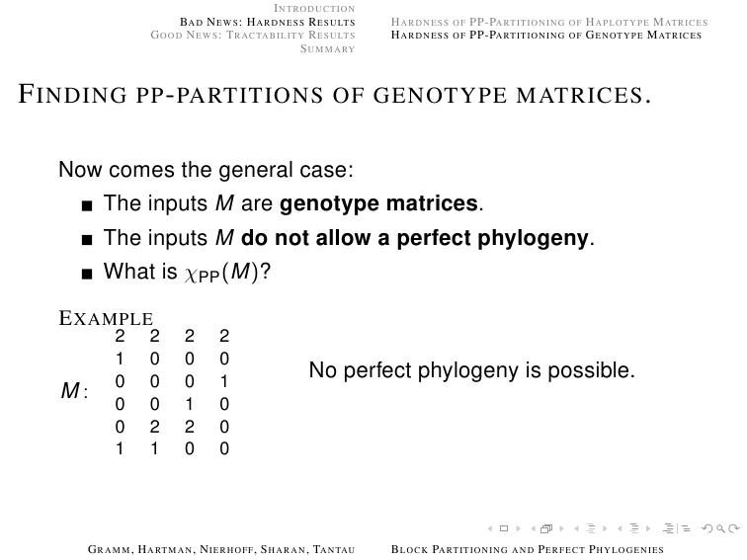Select Hardness of PP-Partitioning of Genotype Matrices
747x560 pixels.
coord(546,36)
